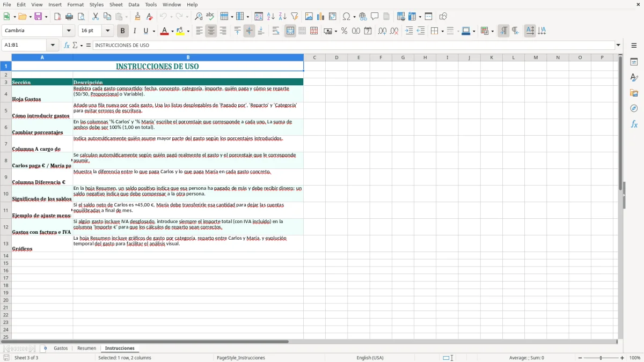The height and width of the screenshot is (362, 644).
Task: Expand the Name Box dropdown
Action: point(53,46)
